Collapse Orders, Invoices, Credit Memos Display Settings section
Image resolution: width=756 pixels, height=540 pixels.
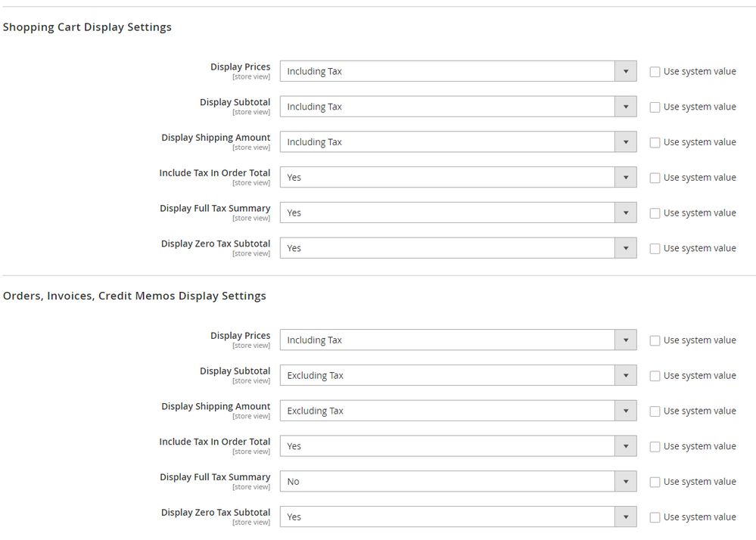click(x=135, y=296)
